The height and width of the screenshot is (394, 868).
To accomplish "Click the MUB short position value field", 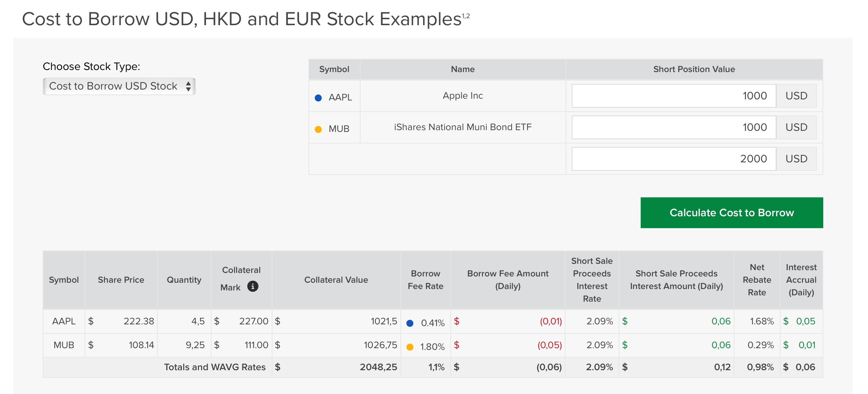I will [x=674, y=127].
